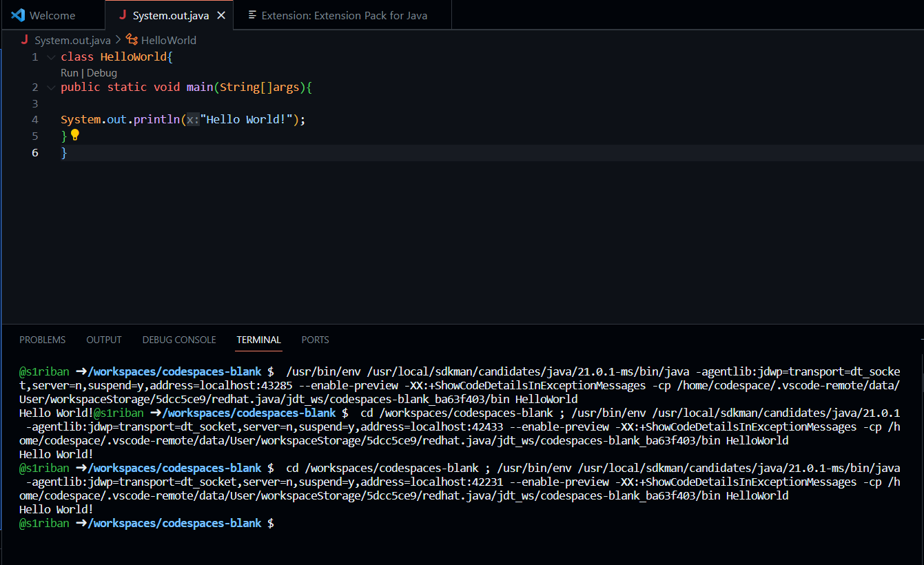Click line number 6 in the gutter
924x565 pixels.
point(35,153)
